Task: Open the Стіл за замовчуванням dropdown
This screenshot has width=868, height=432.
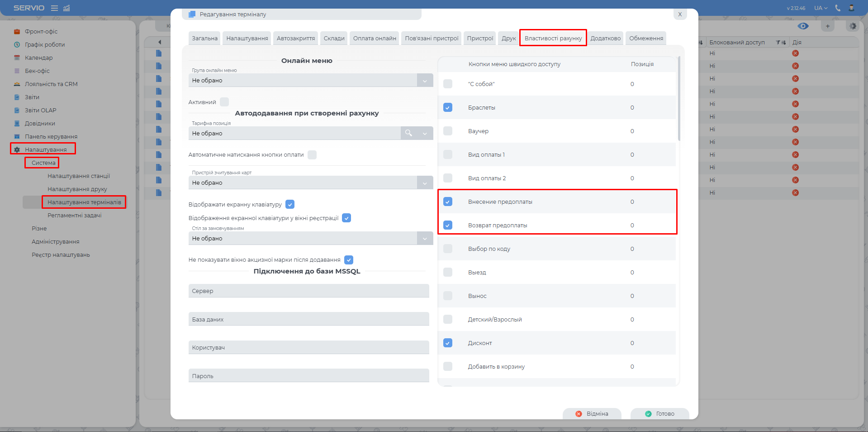Action: tap(425, 239)
